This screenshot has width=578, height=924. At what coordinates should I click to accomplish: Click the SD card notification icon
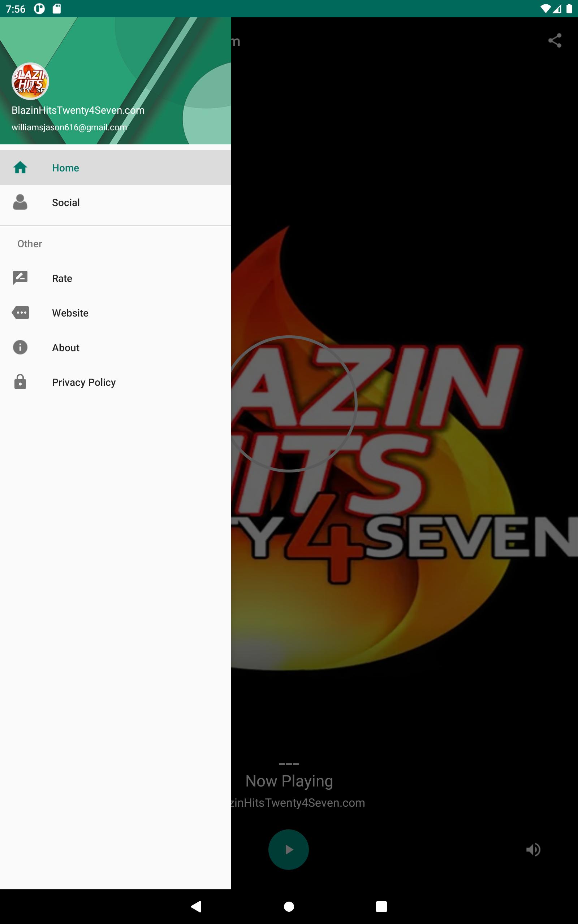pos(57,8)
